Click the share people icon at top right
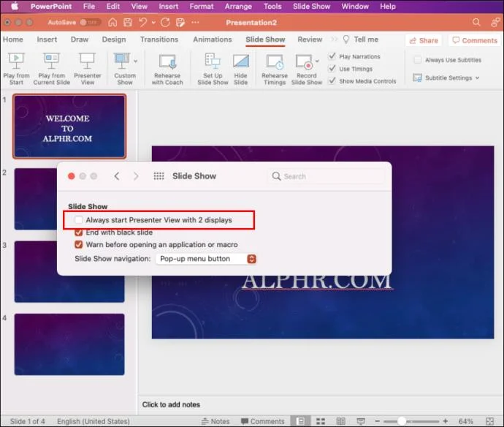Viewport: 504px width, 427px height. pyautogui.click(x=495, y=22)
